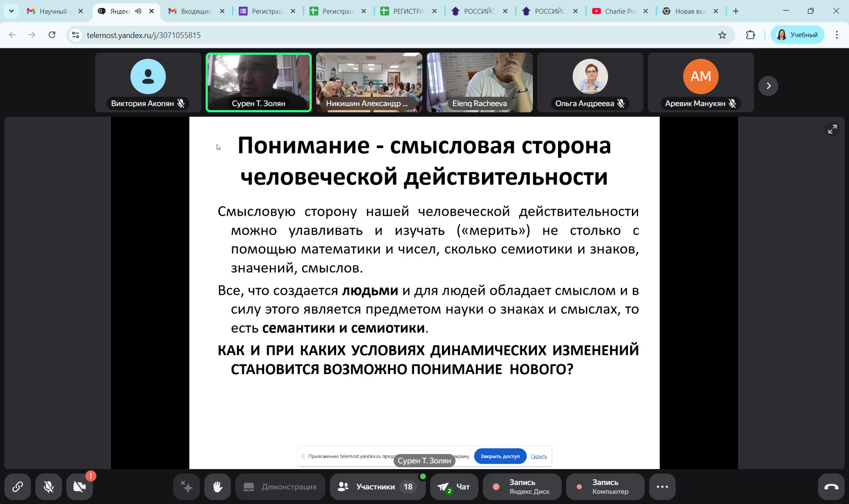Turn on the camera

click(80, 487)
